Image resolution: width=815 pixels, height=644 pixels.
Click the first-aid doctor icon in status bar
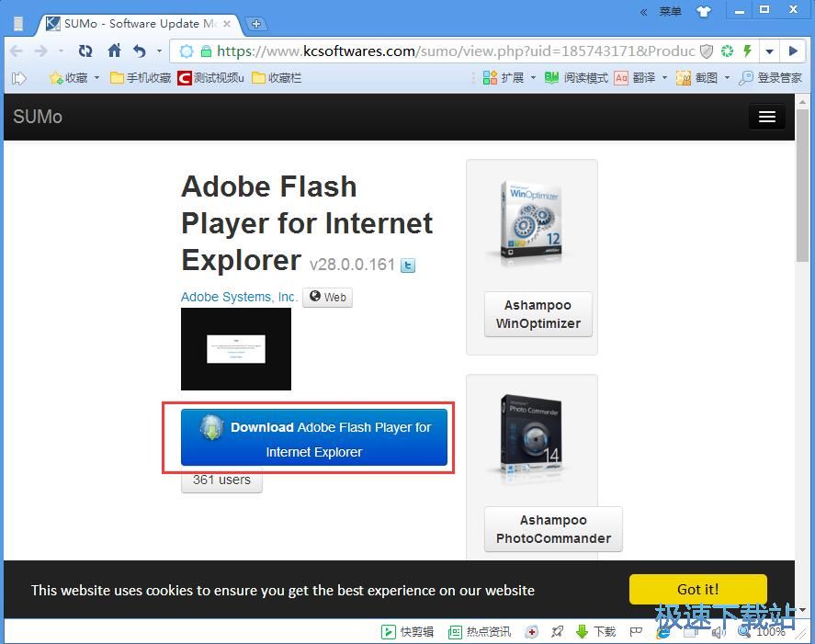point(531,631)
